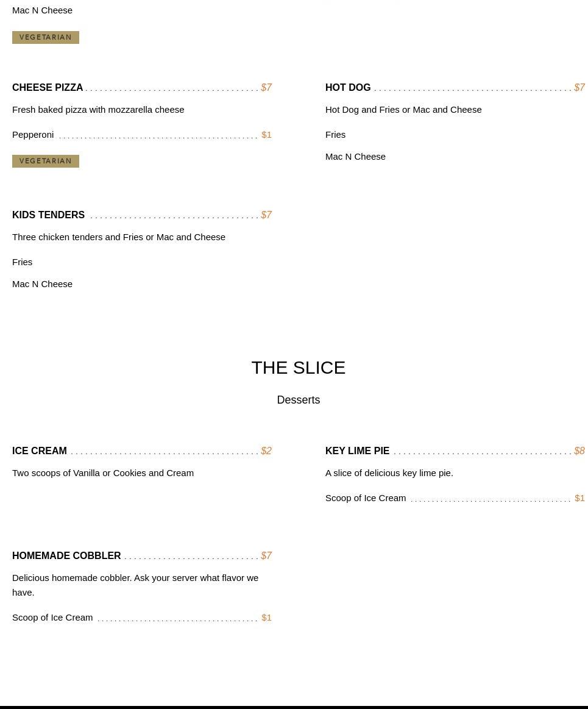Select the Kids Tenders heading
Viewport: 588px width, 709px height.
click(48, 215)
